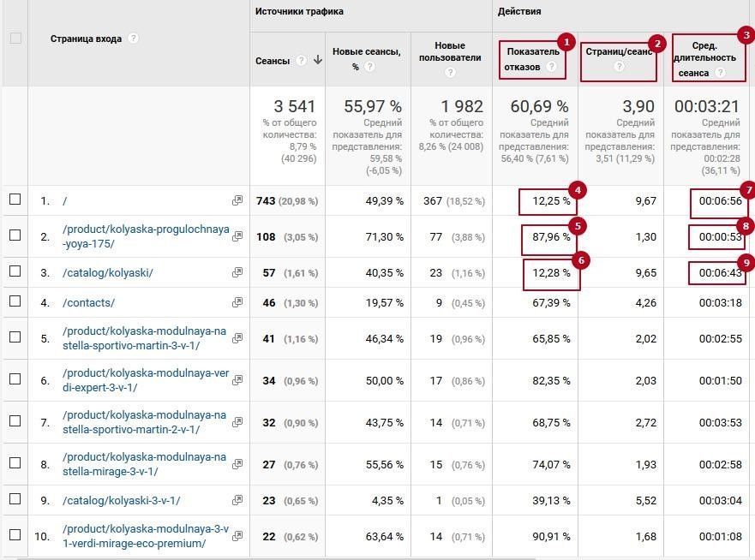755x560 pixels.
Task: Click the help icon under 'Новые пользователи'
Action: [x=451, y=73]
